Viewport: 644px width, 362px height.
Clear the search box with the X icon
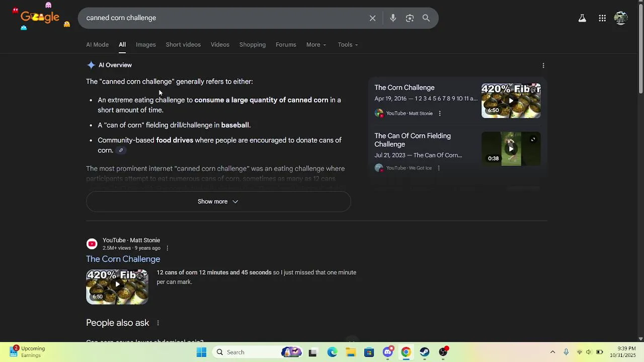tap(372, 18)
